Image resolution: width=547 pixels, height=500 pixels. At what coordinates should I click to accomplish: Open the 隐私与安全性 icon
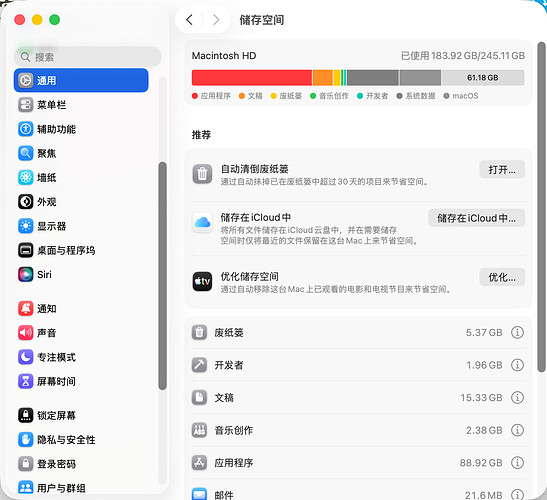(25, 440)
